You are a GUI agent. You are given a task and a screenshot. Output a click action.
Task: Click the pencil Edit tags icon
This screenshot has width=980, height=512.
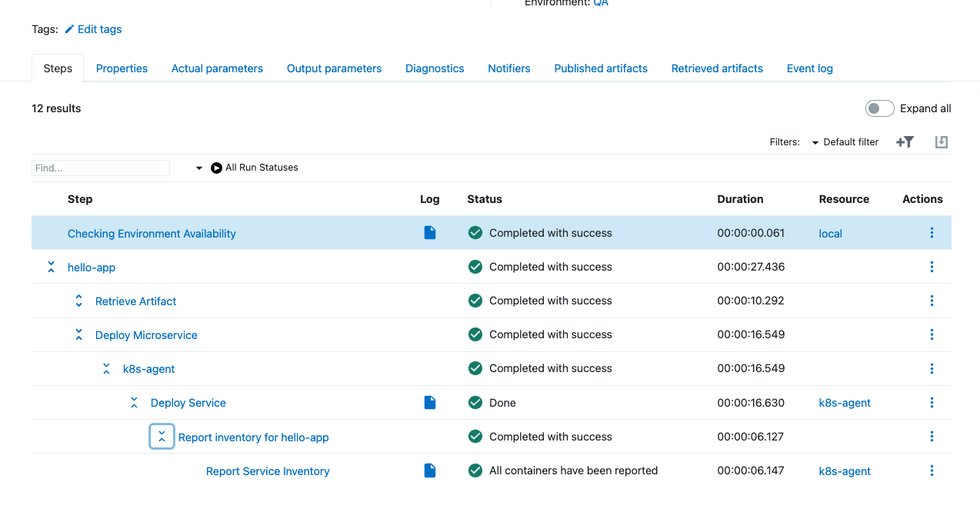click(x=69, y=29)
